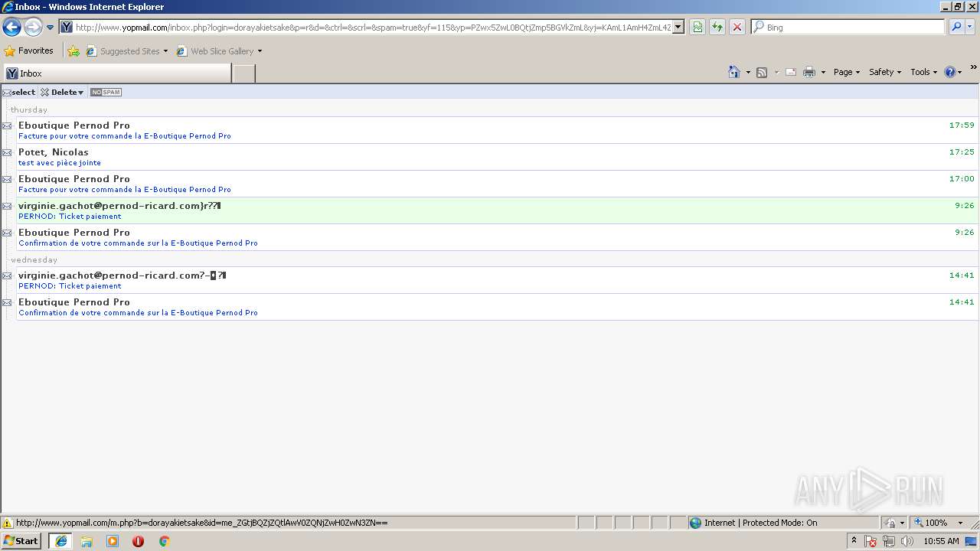
Task: Click the red Opera taskbar icon
Action: [x=138, y=541]
